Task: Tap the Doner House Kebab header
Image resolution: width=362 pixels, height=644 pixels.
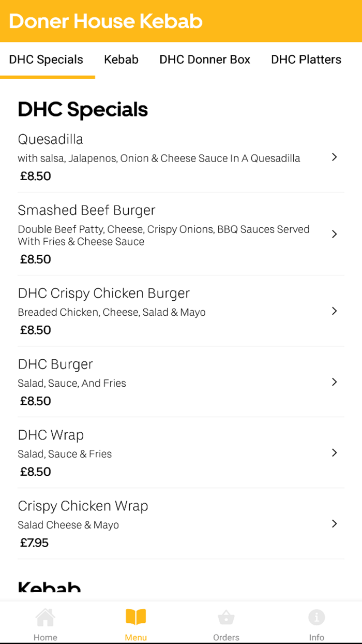Action: 105,22
